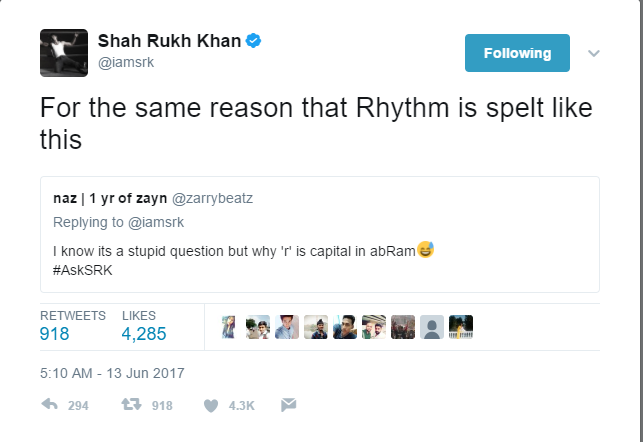This screenshot has width=643, height=442.
Task: Click the first liker avatar thumbnail
Action: (229, 327)
